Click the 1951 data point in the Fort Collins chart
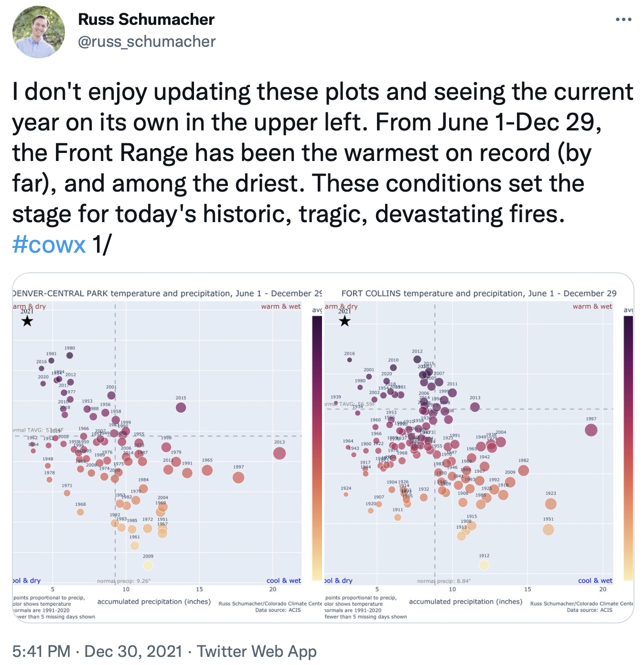This screenshot has height=665, width=644. coord(548,529)
